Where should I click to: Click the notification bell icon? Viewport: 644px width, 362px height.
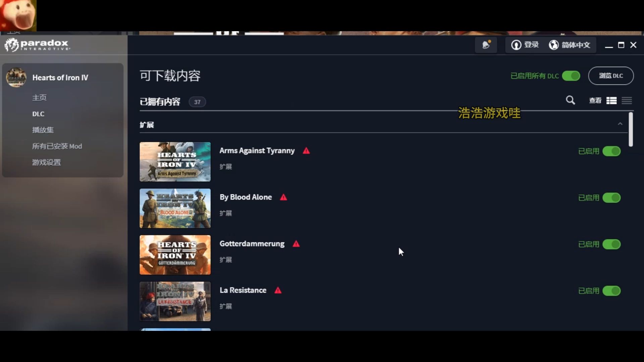tap(486, 45)
